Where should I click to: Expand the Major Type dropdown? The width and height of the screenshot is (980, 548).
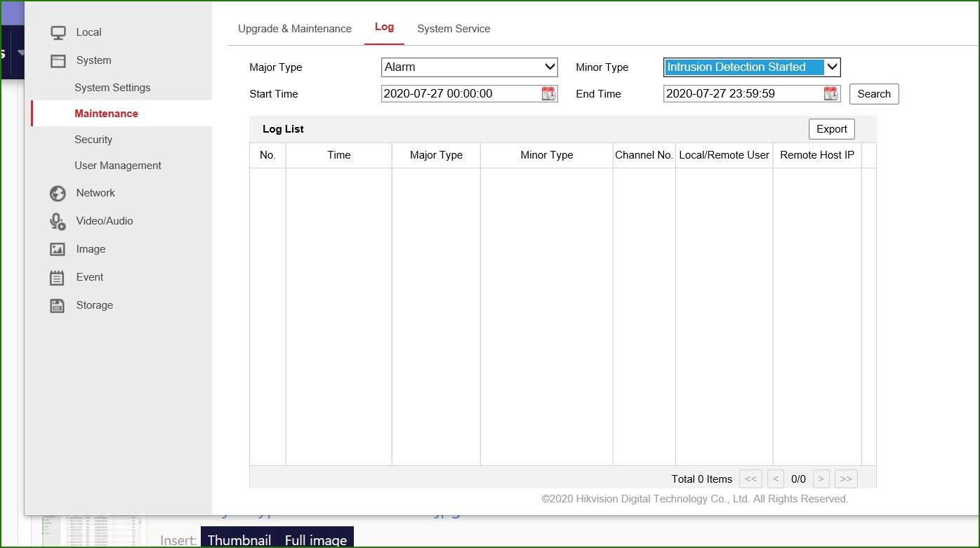tap(469, 67)
